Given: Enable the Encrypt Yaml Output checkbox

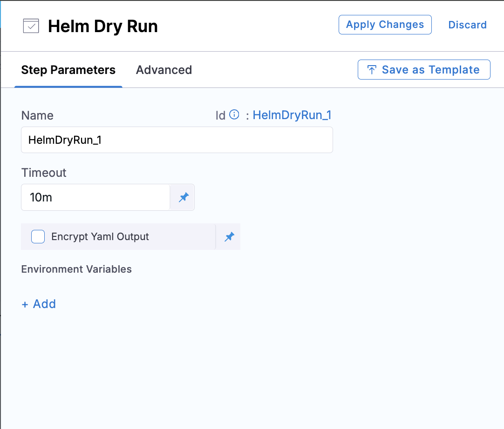Looking at the screenshot, I should pos(38,237).
